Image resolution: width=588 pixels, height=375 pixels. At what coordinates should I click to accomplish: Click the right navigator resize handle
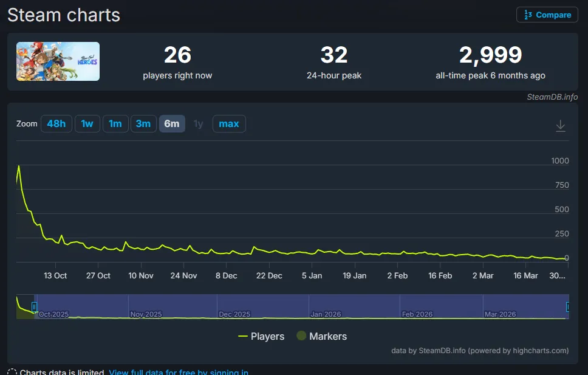point(567,307)
